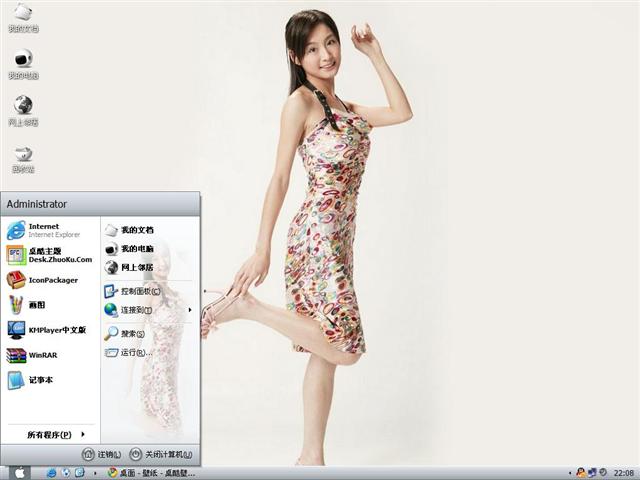Open 网上邻居 in start menu right pane
Screen dimensions: 640x480
pyautogui.click(x=129, y=267)
